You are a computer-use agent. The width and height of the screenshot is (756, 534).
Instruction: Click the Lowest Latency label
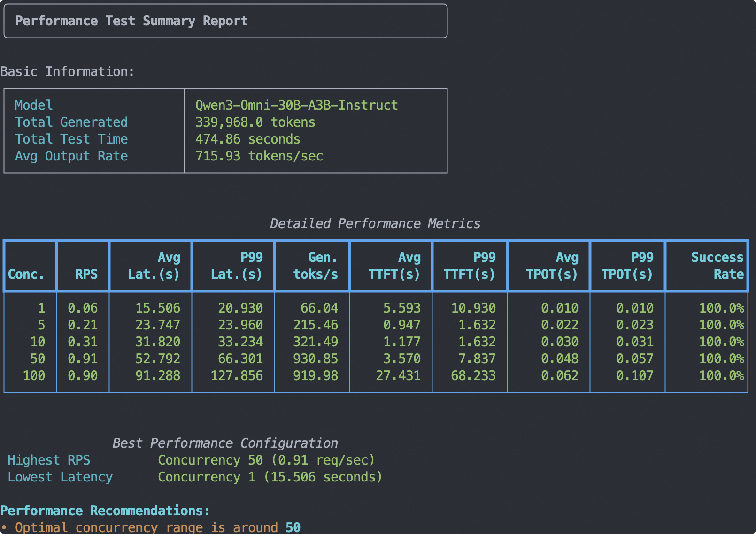tap(60, 477)
